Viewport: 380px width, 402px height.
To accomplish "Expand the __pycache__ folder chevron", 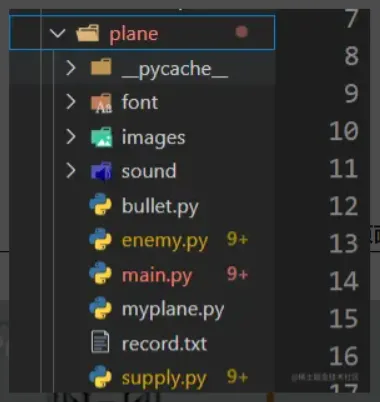I will (71, 68).
